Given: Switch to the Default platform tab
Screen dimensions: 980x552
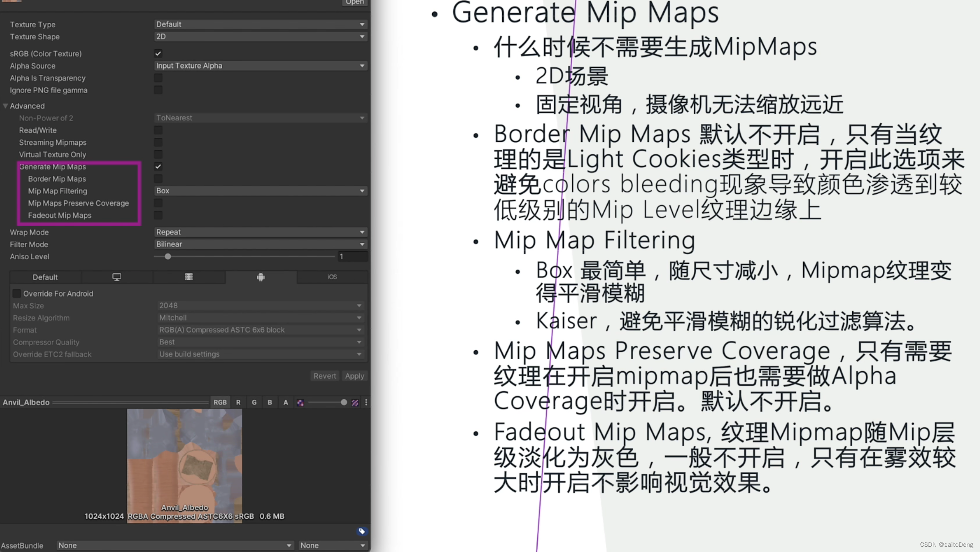Looking at the screenshot, I should coord(45,277).
